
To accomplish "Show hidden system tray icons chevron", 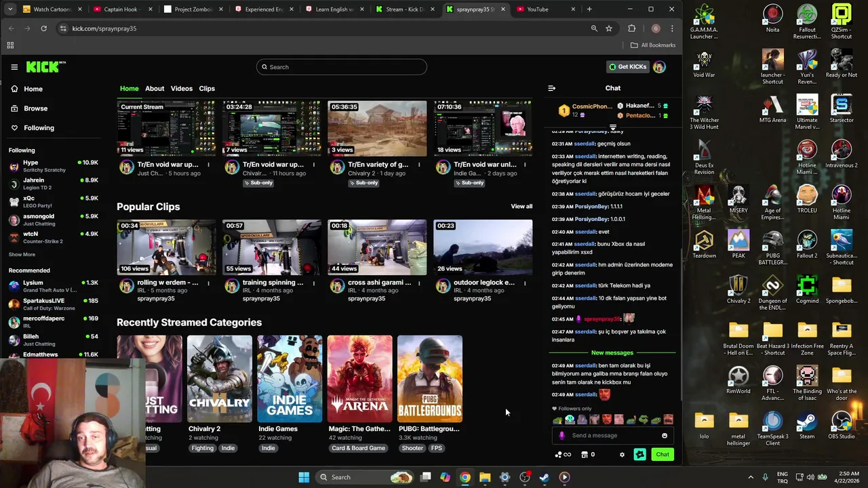I will click(751, 477).
